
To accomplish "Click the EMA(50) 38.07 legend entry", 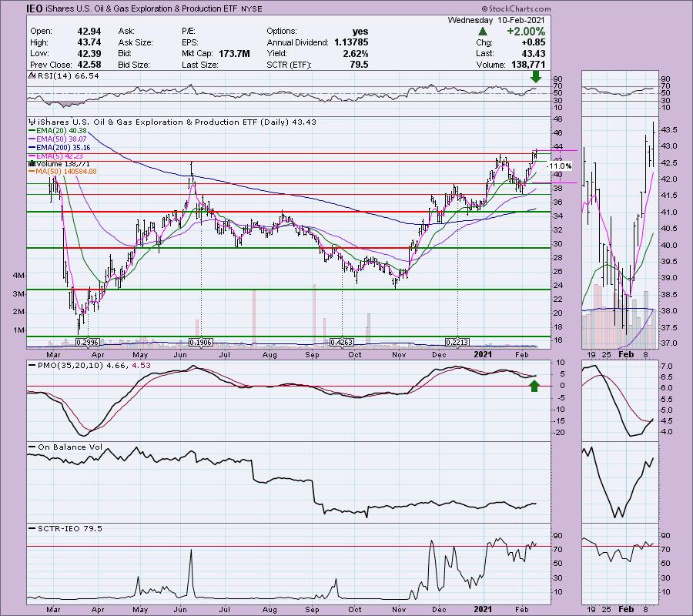I will coord(63,139).
